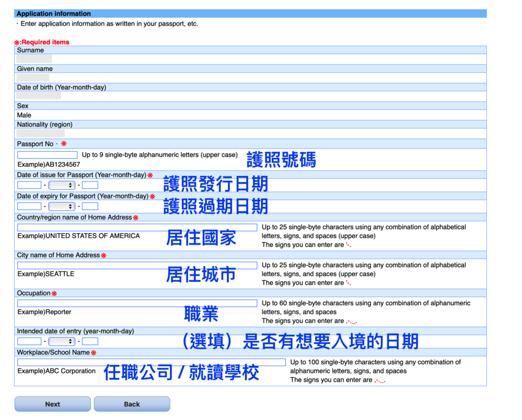Click the Workplace/School Name input box
The image size is (522, 420).
[150, 362]
